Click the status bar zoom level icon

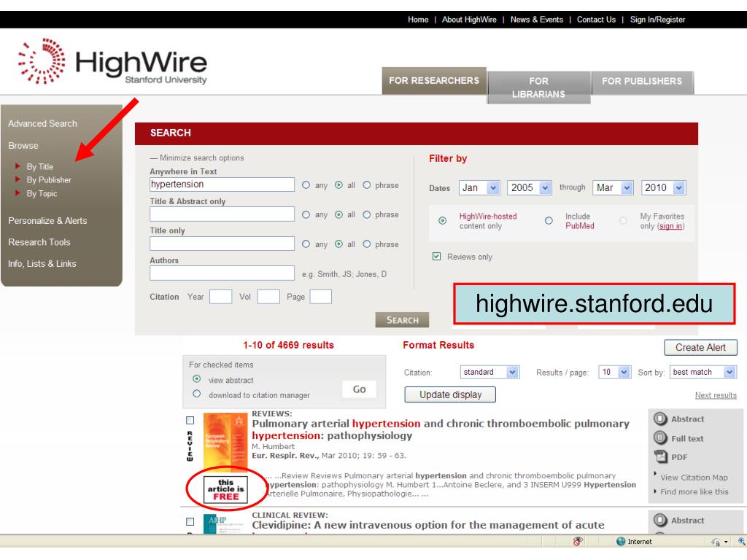click(x=741, y=542)
